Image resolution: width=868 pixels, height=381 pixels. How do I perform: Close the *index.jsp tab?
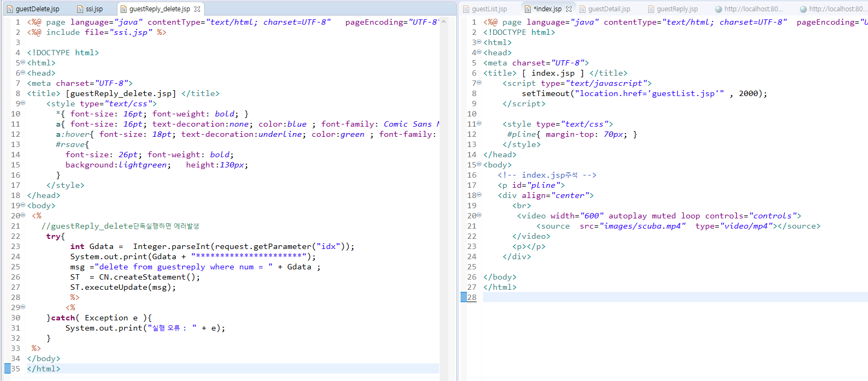(569, 9)
